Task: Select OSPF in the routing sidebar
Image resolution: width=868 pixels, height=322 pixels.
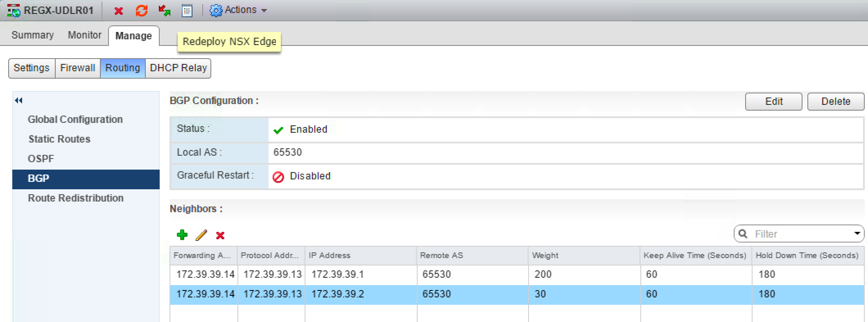Action: coord(41,159)
